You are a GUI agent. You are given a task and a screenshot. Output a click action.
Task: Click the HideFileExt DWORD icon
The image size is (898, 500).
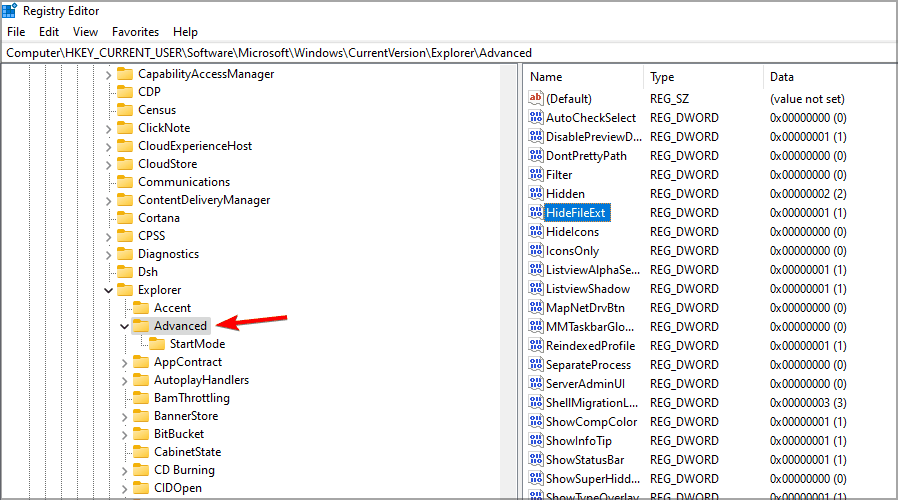[x=535, y=212]
